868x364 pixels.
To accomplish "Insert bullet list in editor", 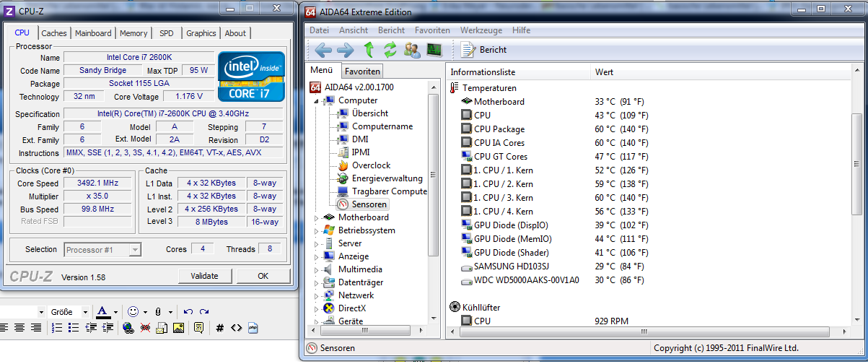I will coord(74,327).
